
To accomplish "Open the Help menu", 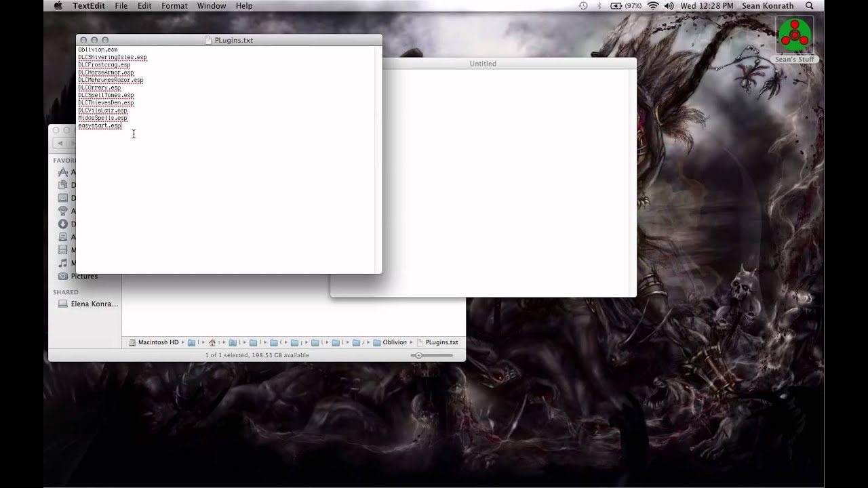I will pyautogui.click(x=244, y=5).
